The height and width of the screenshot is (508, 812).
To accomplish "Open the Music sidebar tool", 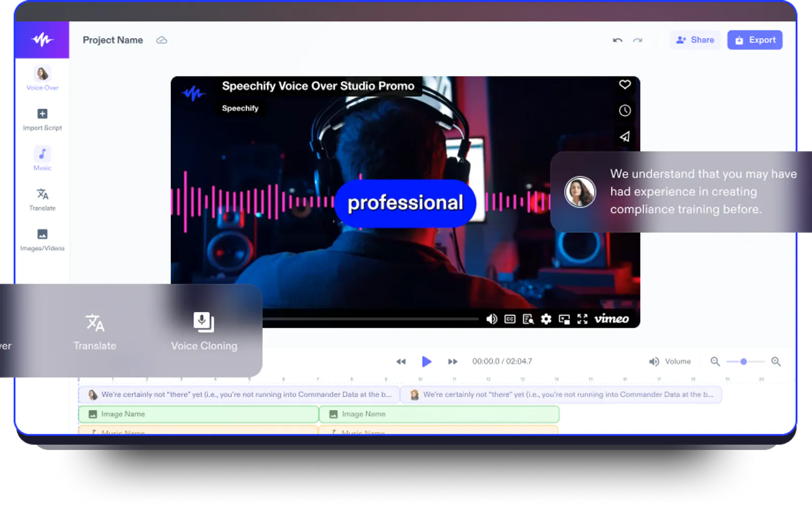I will point(42,159).
